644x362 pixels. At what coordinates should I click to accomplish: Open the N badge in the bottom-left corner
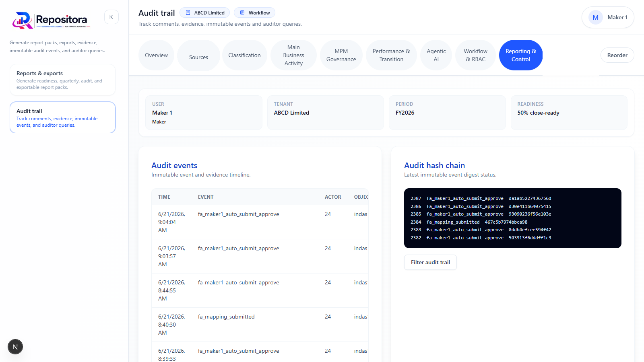click(15, 347)
